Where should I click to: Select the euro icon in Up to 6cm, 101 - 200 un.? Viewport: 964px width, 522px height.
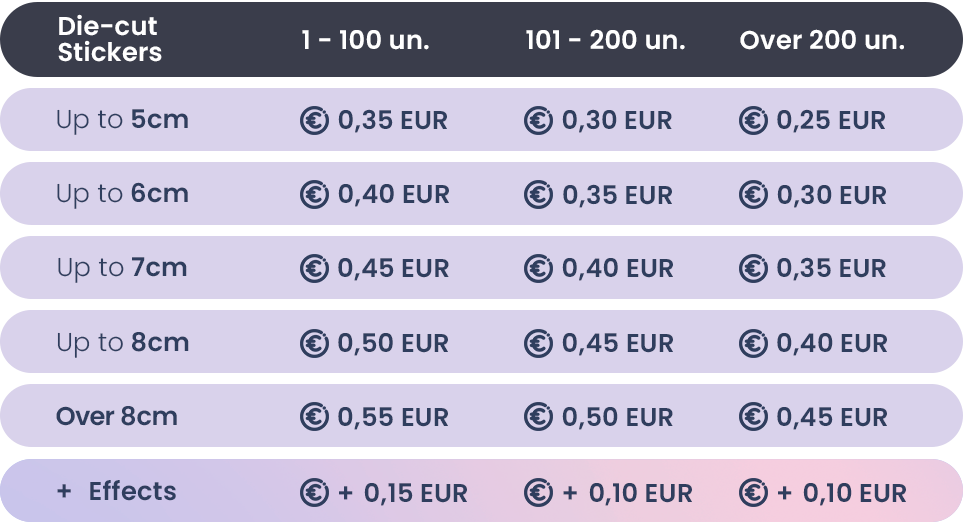pyautogui.click(x=538, y=195)
